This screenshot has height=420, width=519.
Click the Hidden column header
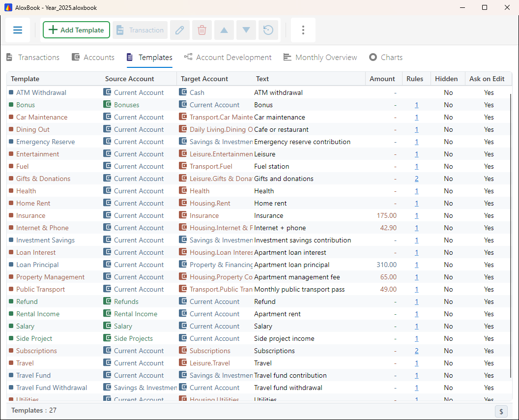tap(447, 79)
